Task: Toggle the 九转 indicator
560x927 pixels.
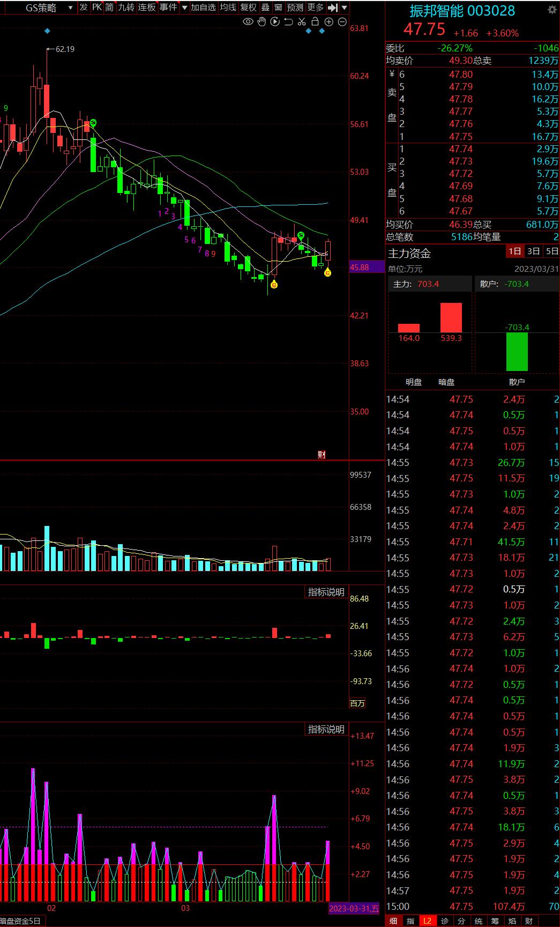Action: pos(126,7)
